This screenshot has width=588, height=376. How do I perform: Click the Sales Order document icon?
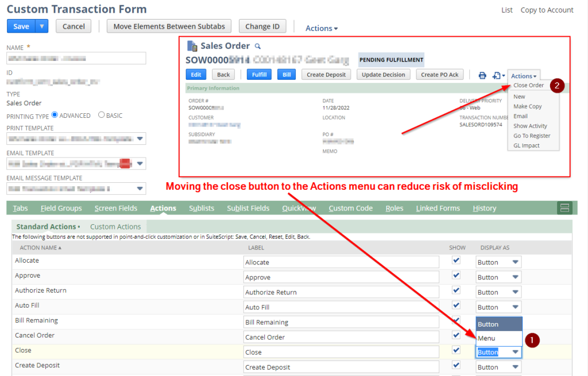[192, 46]
